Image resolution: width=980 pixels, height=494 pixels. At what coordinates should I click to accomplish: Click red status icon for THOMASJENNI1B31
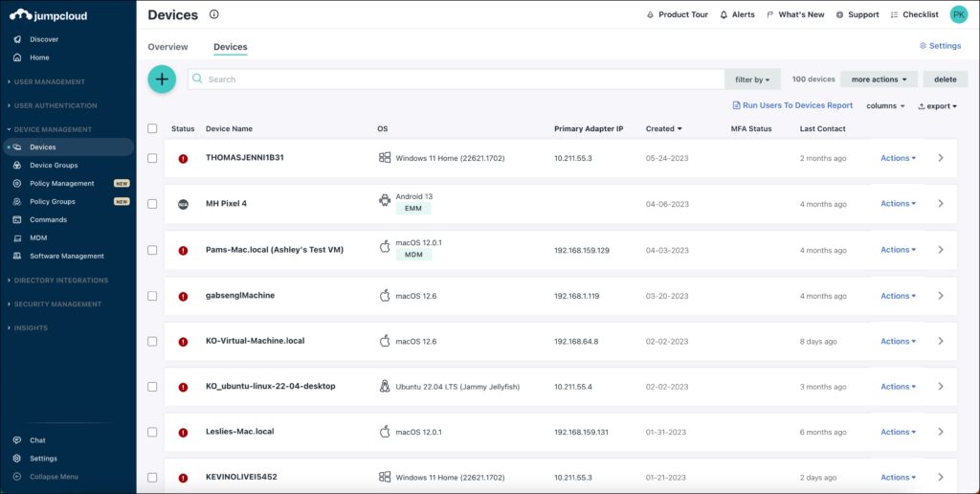click(x=183, y=159)
